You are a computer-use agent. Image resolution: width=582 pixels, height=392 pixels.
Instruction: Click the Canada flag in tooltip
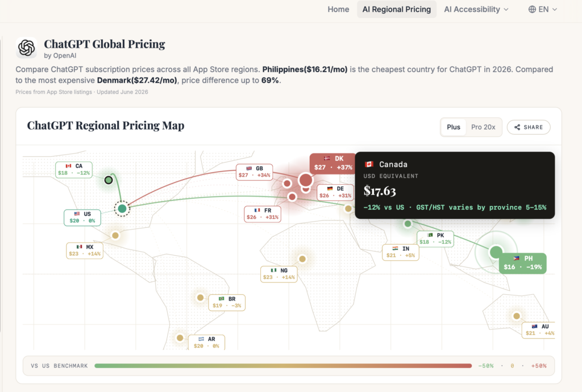pyautogui.click(x=368, y=164)
